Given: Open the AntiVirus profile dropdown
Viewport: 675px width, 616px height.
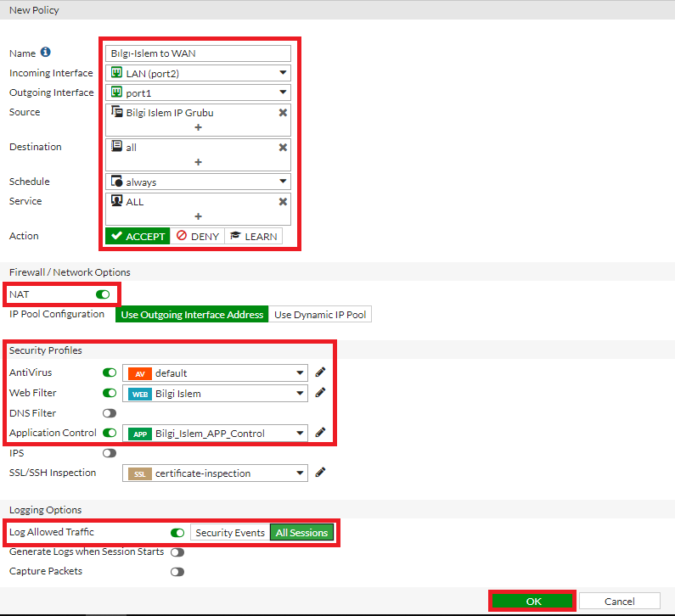Looking at the screenshot, I should click(216, 373).
